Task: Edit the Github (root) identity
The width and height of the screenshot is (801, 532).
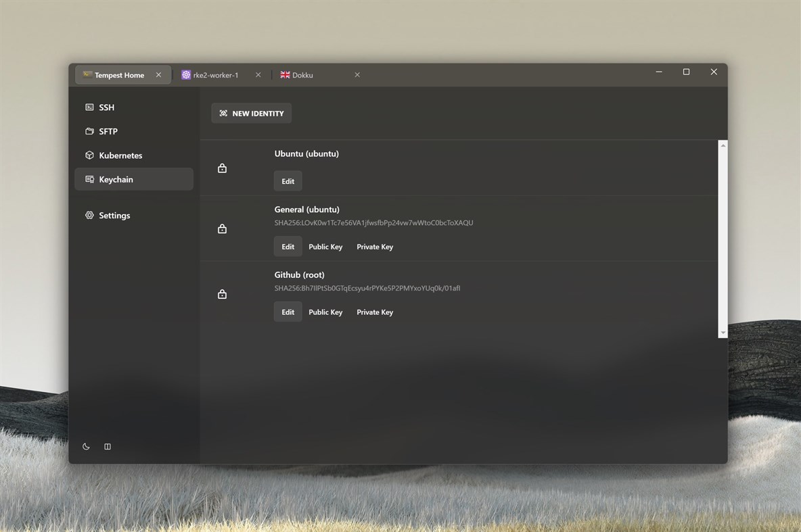Action: [288, 312]
